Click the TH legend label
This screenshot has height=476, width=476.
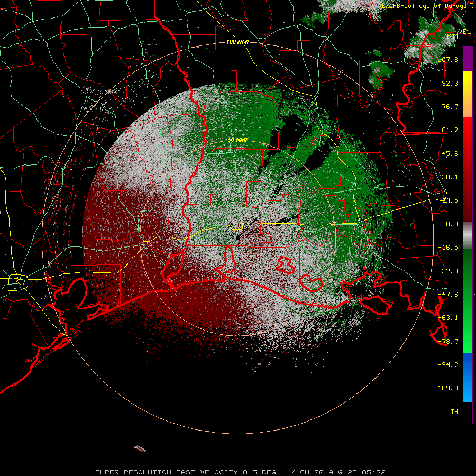454,412
